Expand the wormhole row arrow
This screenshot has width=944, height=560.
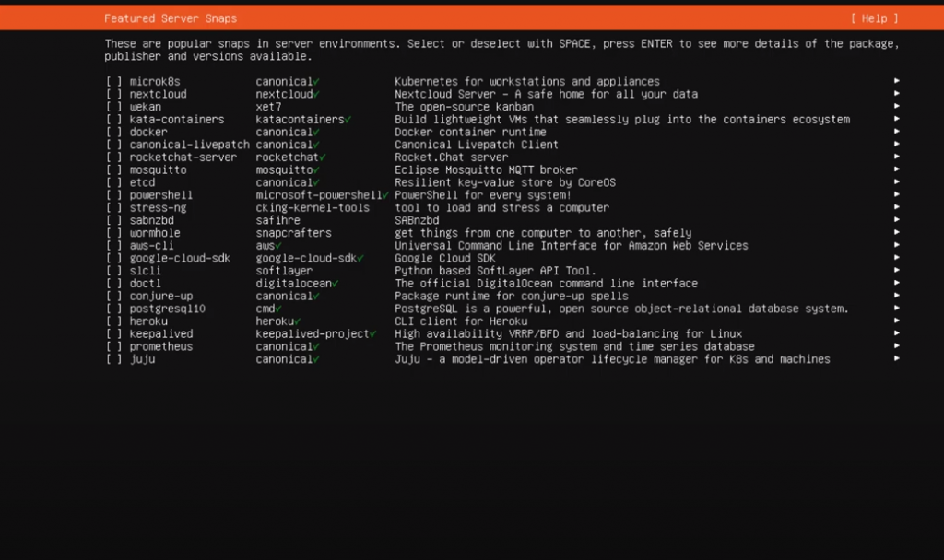point(896,232)
